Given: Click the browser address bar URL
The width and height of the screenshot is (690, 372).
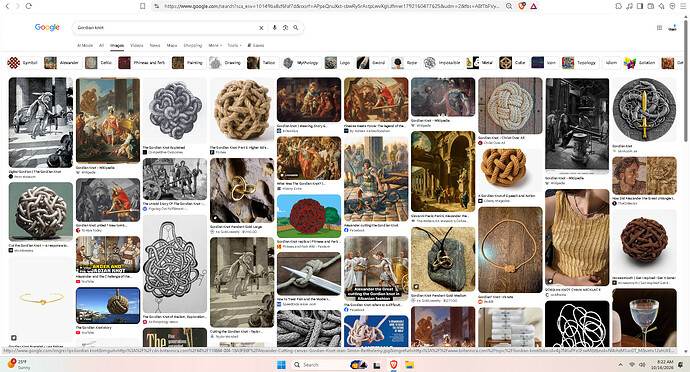Looking at the screenshot, I should (x=332, y=6).
